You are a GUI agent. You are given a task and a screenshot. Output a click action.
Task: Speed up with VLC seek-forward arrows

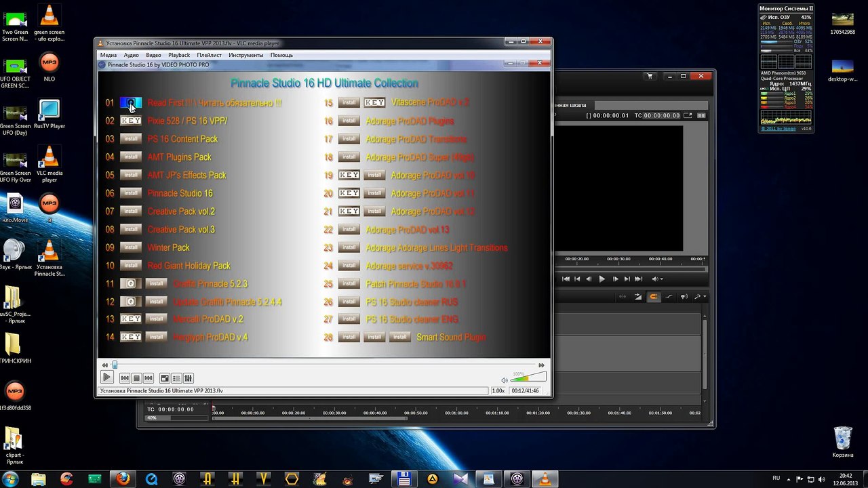(x=542, y=365)
